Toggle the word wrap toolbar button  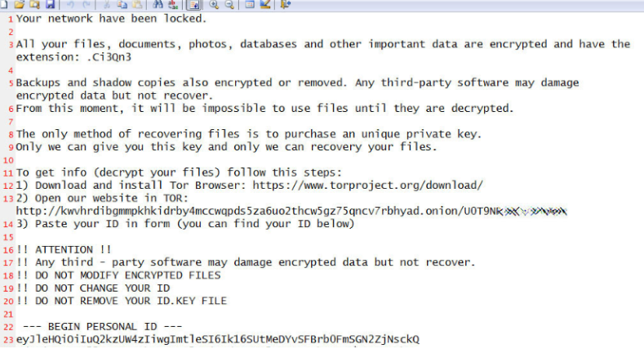(x=193, y=4)
